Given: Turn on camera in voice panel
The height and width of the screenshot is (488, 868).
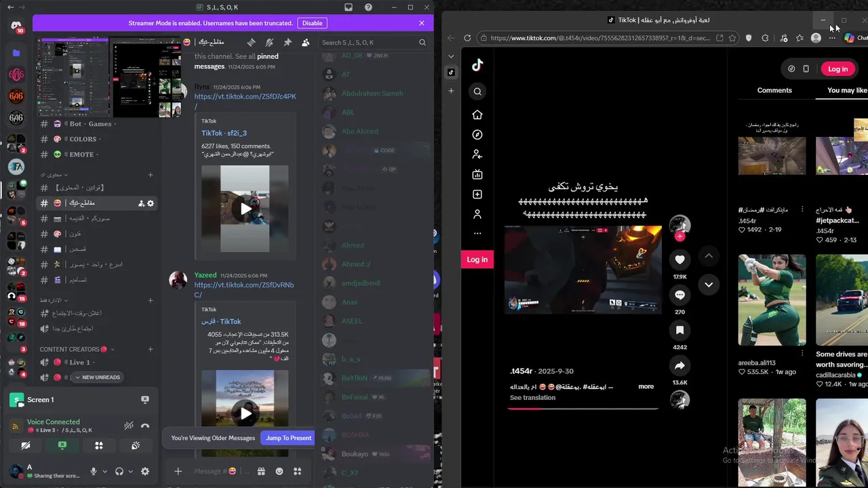Looking at the screenshot, I should click(26, 445).
